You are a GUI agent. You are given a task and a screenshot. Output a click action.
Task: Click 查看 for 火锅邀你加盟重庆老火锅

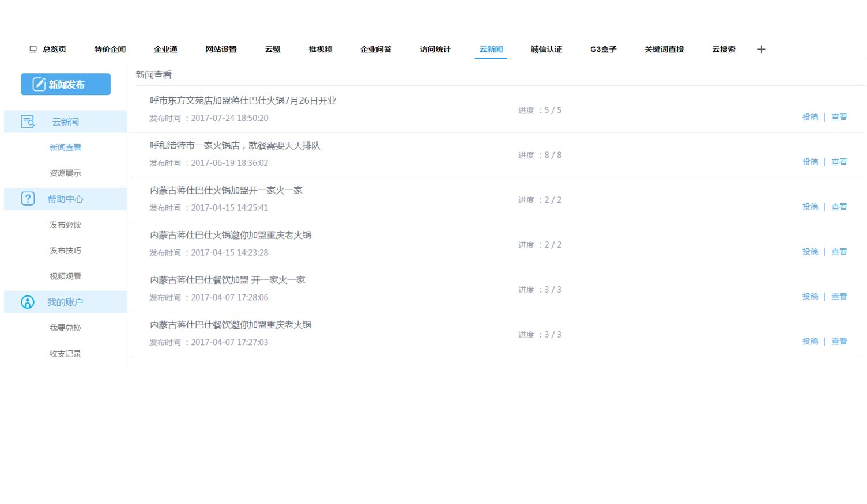pyautogui.click(x=839, y=252)
